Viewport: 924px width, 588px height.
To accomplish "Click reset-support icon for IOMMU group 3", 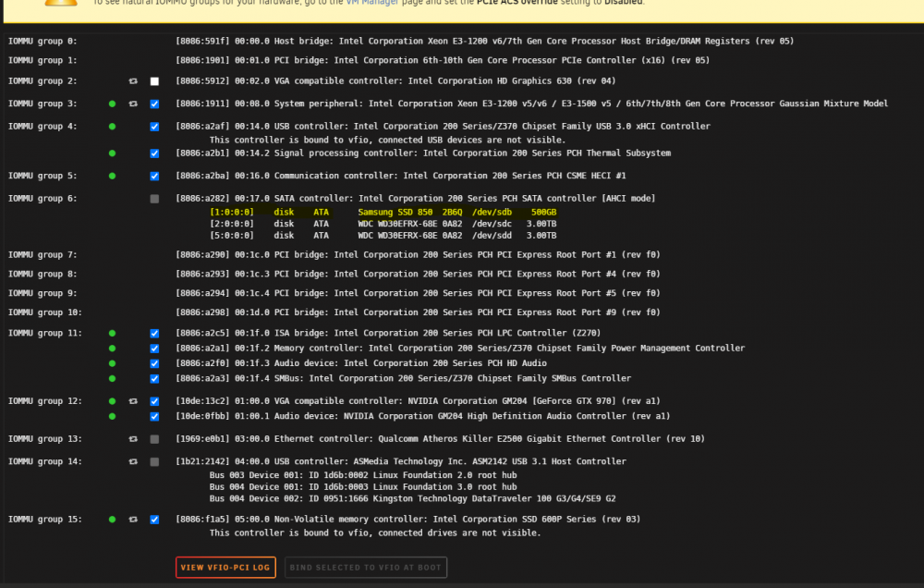I will tap(133, 104).
